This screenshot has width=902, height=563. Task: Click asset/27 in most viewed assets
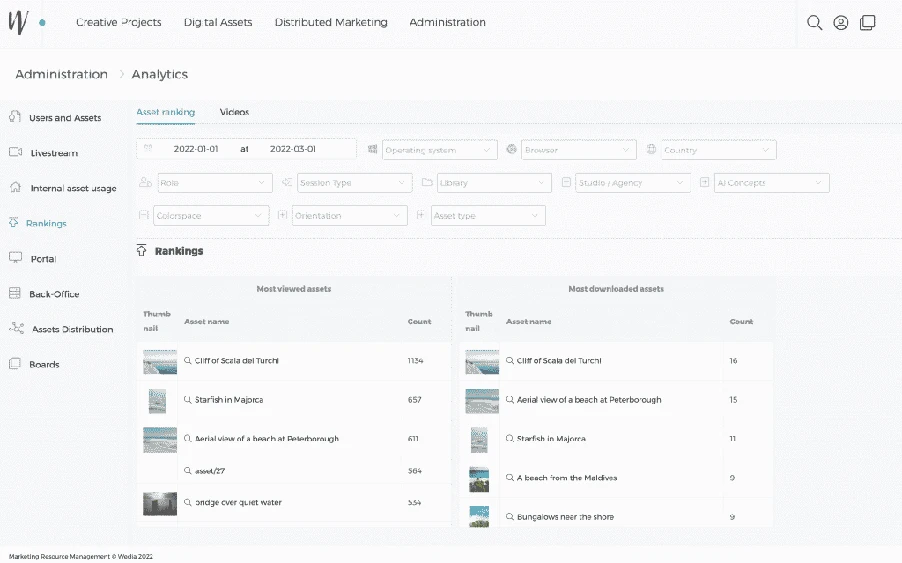[x=210, y=470]
